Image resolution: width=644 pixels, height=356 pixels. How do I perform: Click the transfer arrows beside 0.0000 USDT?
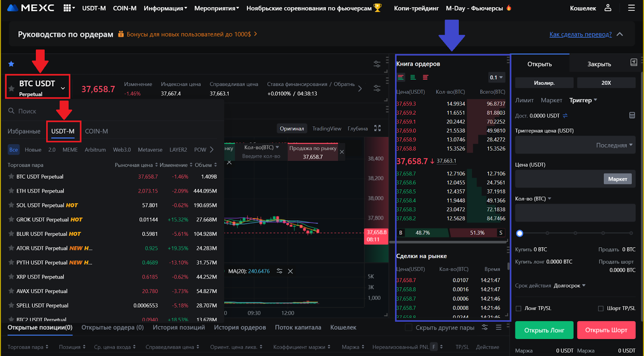point(565,116)
